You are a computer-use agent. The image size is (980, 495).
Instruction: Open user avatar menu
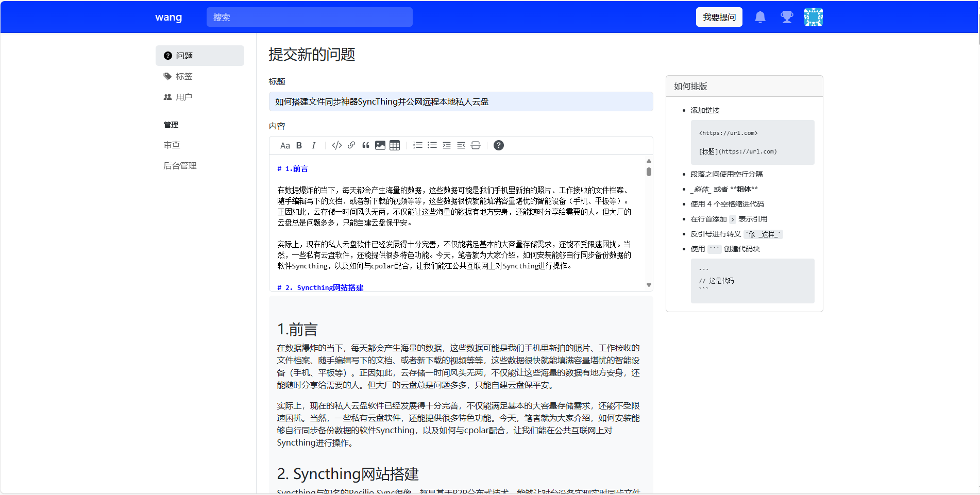pos(814,17)
